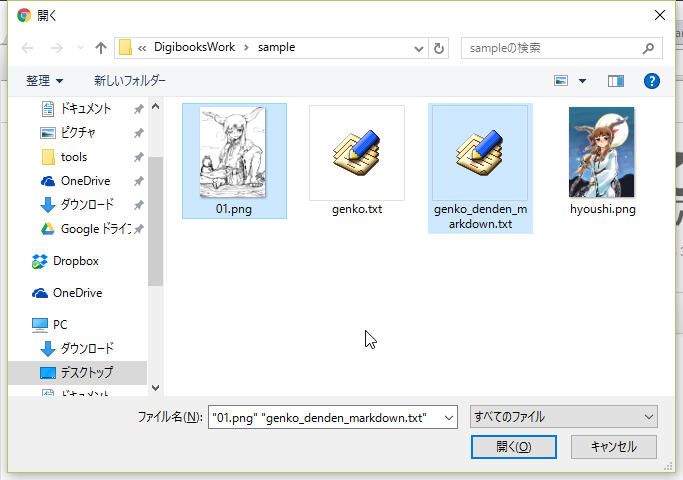Click the navigation pane scrollbar thumb
Screen dimensions: 683x480
(156, 221)
